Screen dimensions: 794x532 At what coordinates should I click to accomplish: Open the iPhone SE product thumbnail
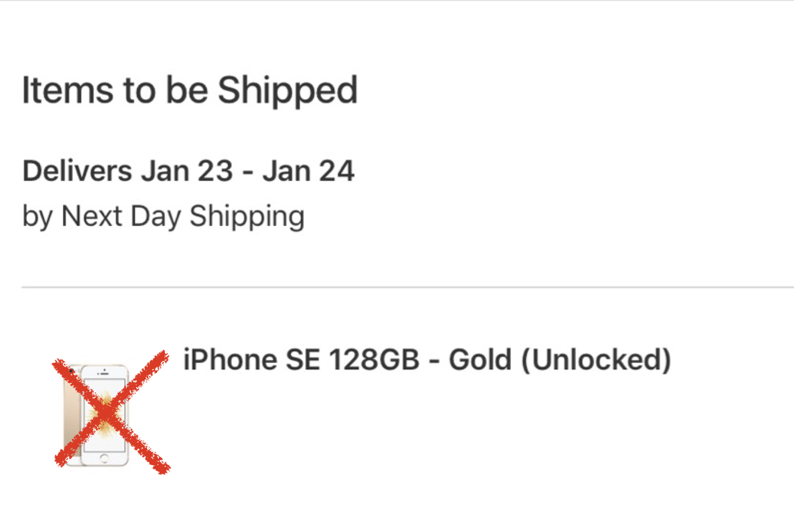pos(96,415)
